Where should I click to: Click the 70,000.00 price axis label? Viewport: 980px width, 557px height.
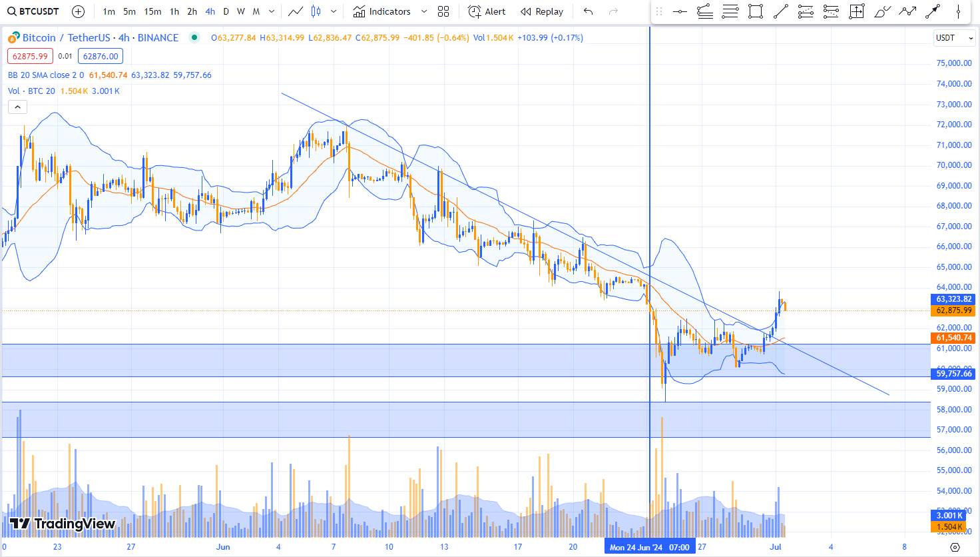click(x=953, y=165)
